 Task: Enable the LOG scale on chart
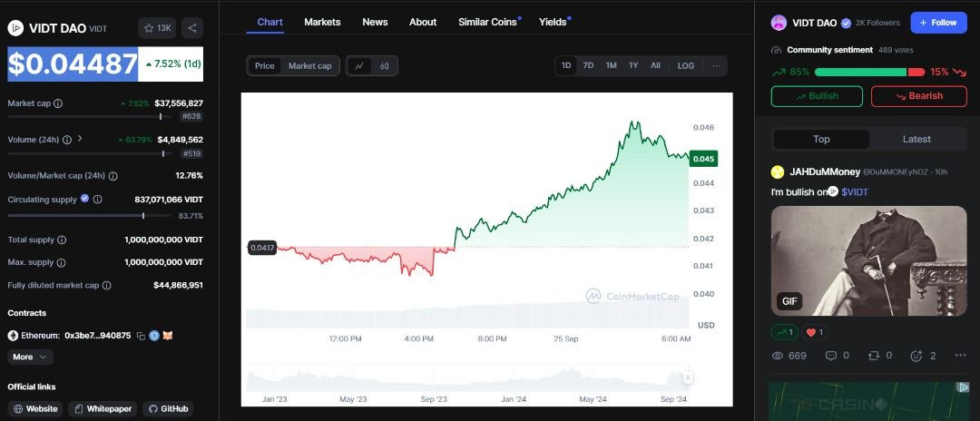686,65
